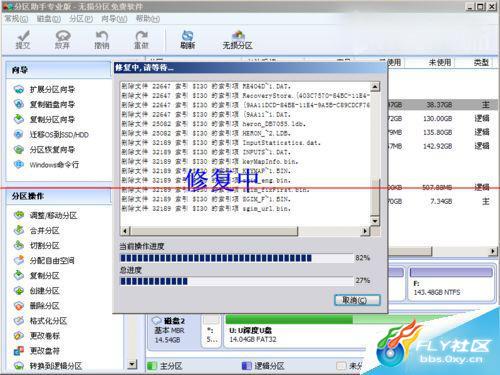Screen dimensions: 500x375
Task: Click log line containing RecoveryStore
Action: [x=246, y=96]
